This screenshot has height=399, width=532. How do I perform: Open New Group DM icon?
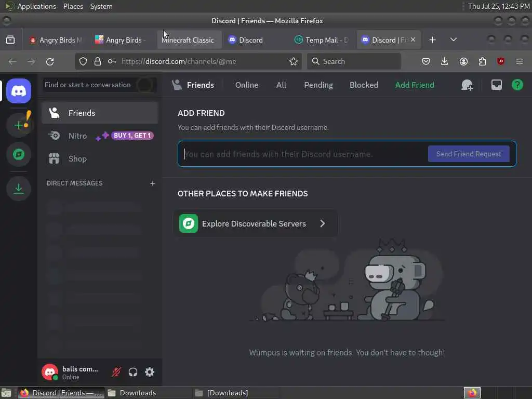(467, 85)
